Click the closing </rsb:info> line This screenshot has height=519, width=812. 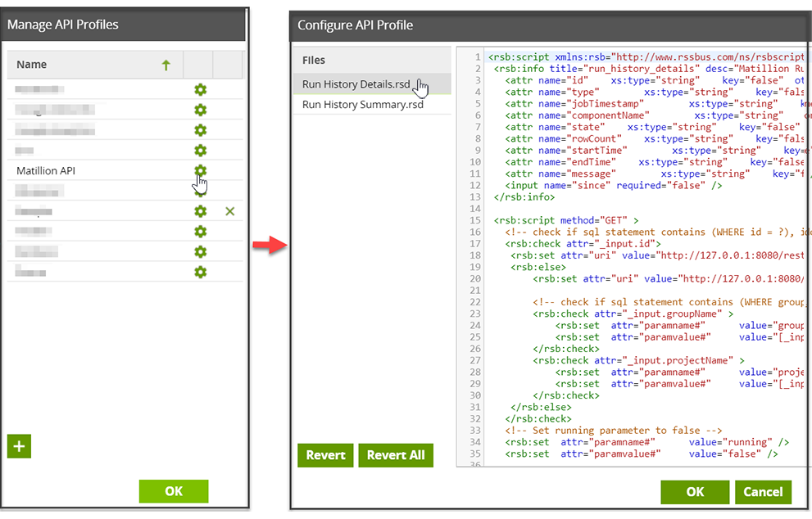(524, 197)
